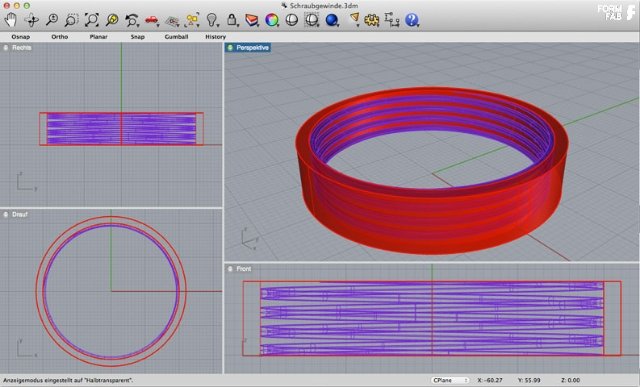This screenshot has height=387, width=640.
Task: Select the Pan hand tool
Action: click(x=11, y=20)
